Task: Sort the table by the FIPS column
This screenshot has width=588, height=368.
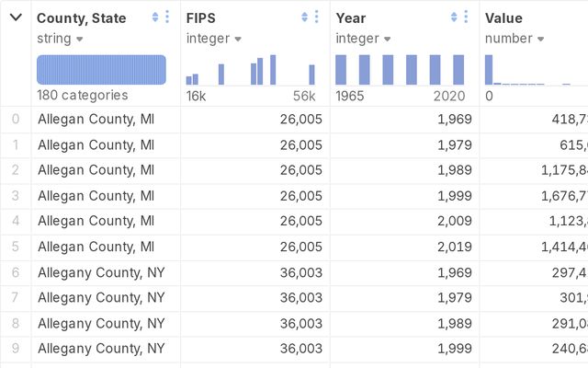Action: tap(304, 17)
